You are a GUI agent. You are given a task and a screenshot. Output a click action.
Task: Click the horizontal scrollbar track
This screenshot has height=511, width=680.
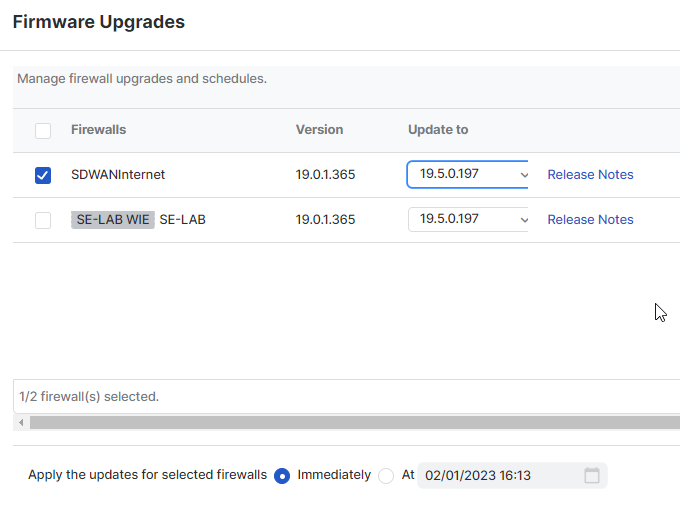click(x=350, y=423)
